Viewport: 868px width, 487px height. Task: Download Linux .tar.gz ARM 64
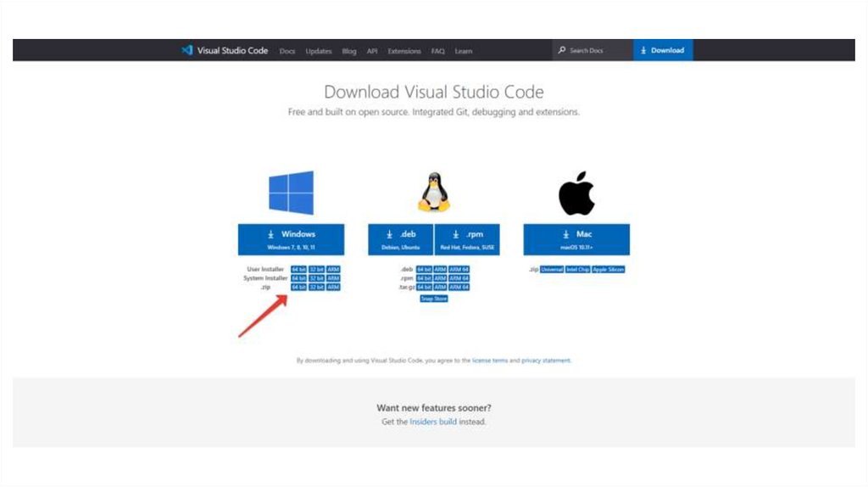point(459,287)
